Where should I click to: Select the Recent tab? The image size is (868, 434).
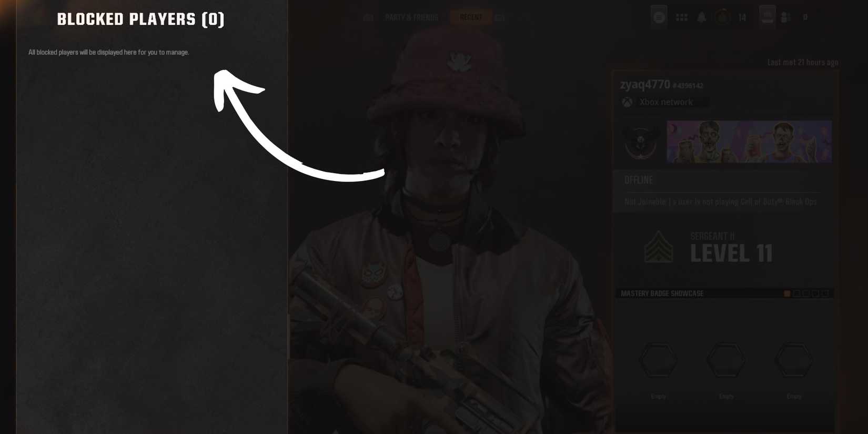coord(471,17)
